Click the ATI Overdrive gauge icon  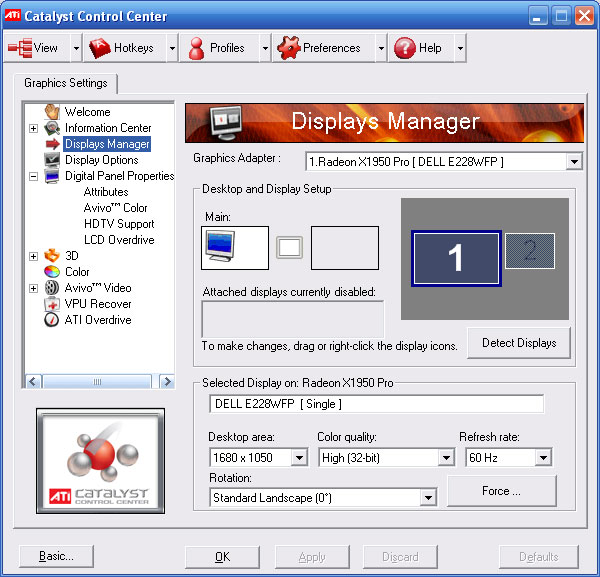[52, 320]
